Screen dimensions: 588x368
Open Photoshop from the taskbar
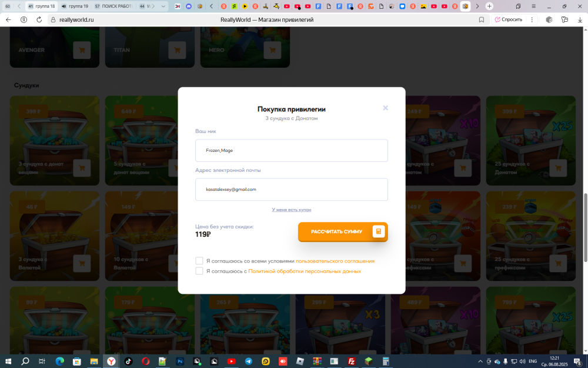(x=179, y=362)
